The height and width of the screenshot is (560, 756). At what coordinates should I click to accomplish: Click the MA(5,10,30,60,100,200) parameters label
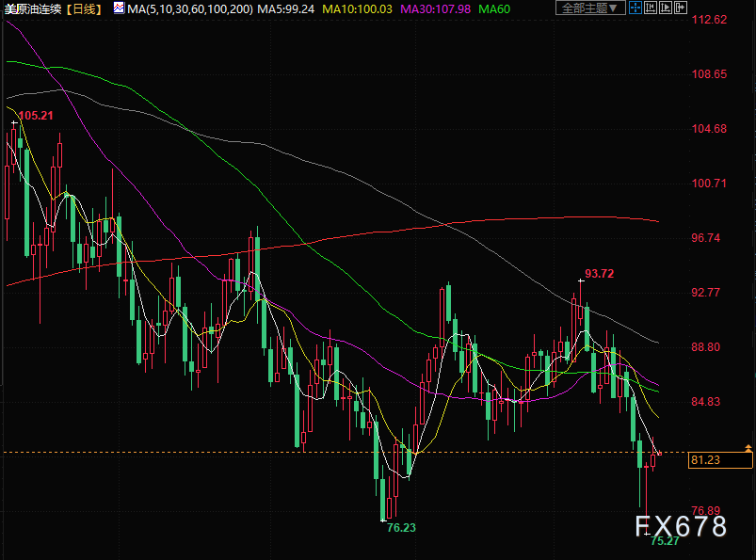pyautogui.click(x=190, y=8)
